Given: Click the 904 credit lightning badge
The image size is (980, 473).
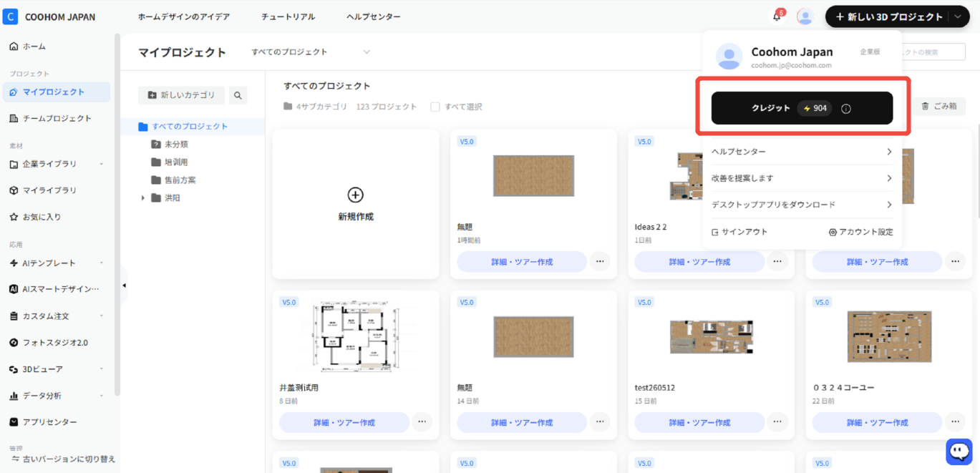Looking at the screenshot, I should tap(815, 109).
